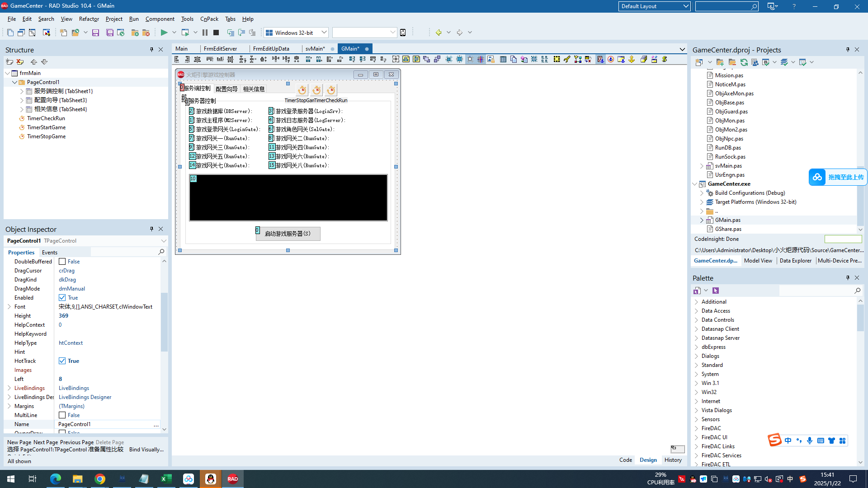The height and width of the screenshot is (488, 868).
Task: Click the RAD Studio taskbar icon
Action: pyautogui.click(x=232, y=479)
